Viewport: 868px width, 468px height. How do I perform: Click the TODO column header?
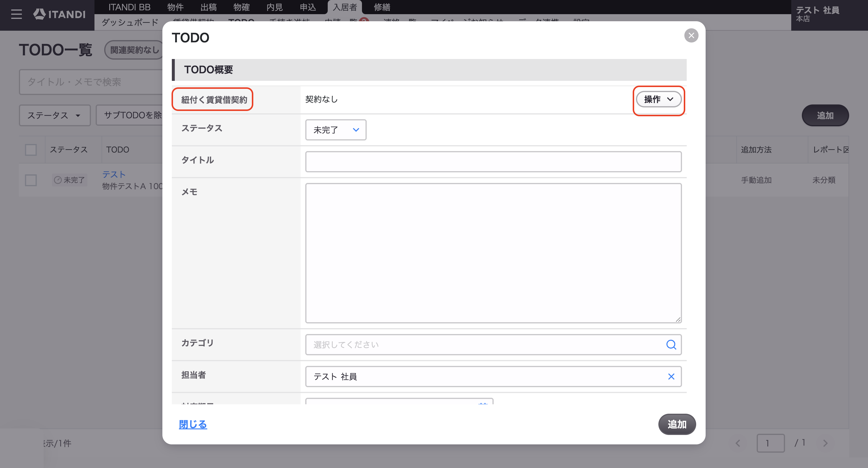click(118, 150)
